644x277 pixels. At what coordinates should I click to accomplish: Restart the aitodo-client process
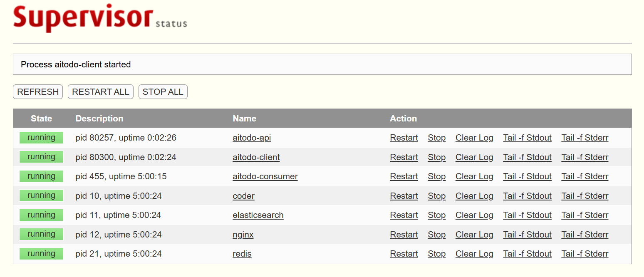404,157
